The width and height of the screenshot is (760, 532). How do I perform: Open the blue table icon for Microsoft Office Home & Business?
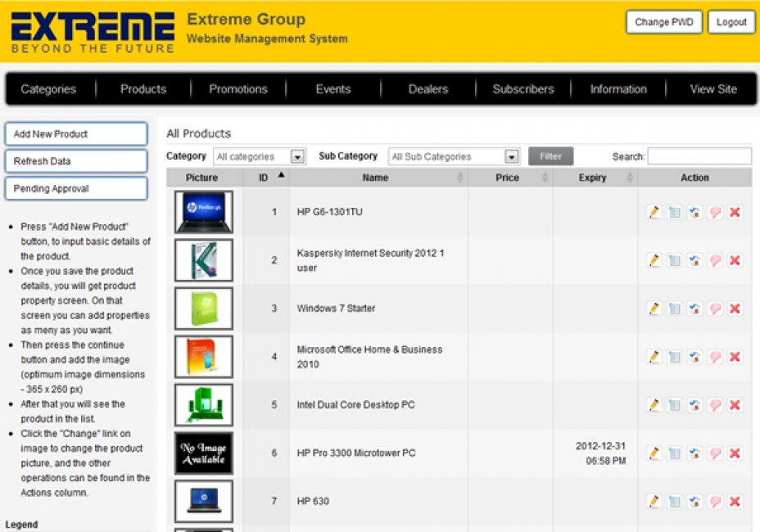coord(674,357)
